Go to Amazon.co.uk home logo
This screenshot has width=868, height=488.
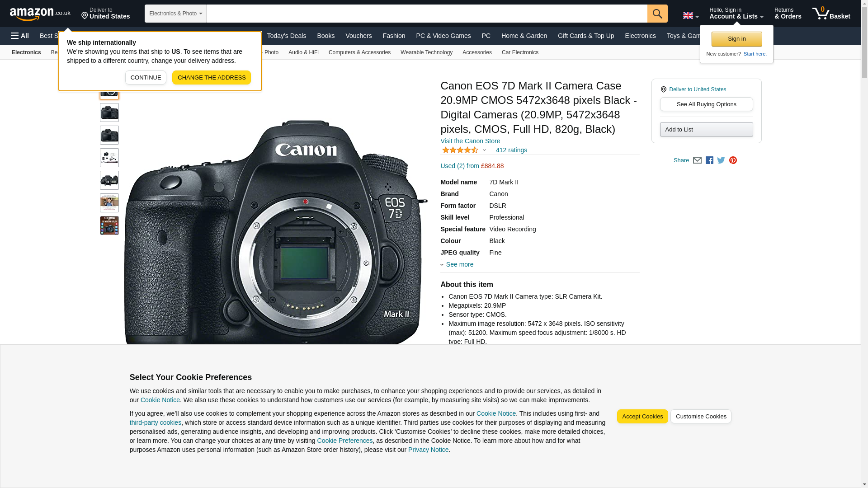coord(40,14)
